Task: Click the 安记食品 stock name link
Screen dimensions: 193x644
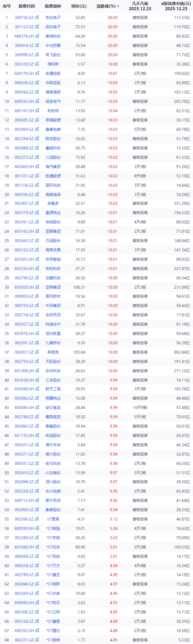Action: point(53,407)
